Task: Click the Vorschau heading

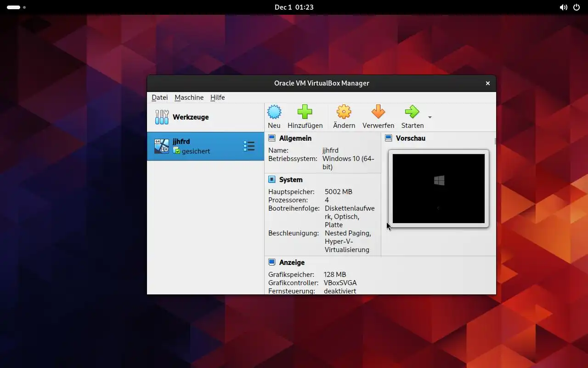Action: coord(411,138)
